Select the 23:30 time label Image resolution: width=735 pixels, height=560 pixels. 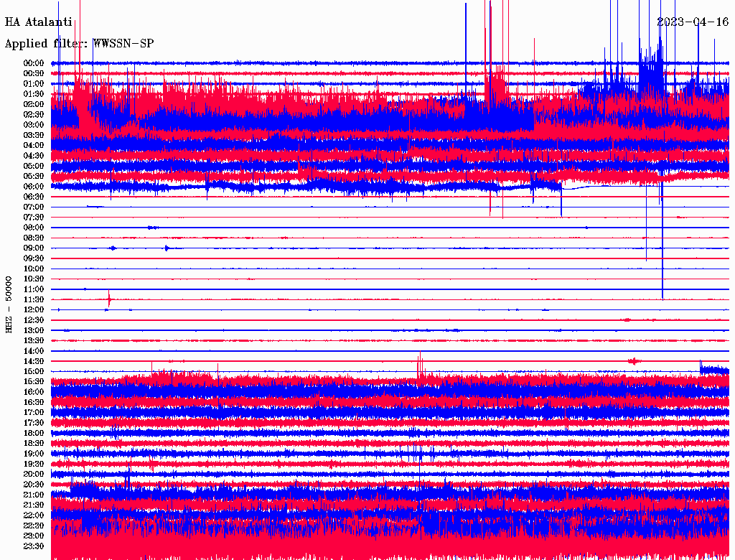[x=34, y=546]
